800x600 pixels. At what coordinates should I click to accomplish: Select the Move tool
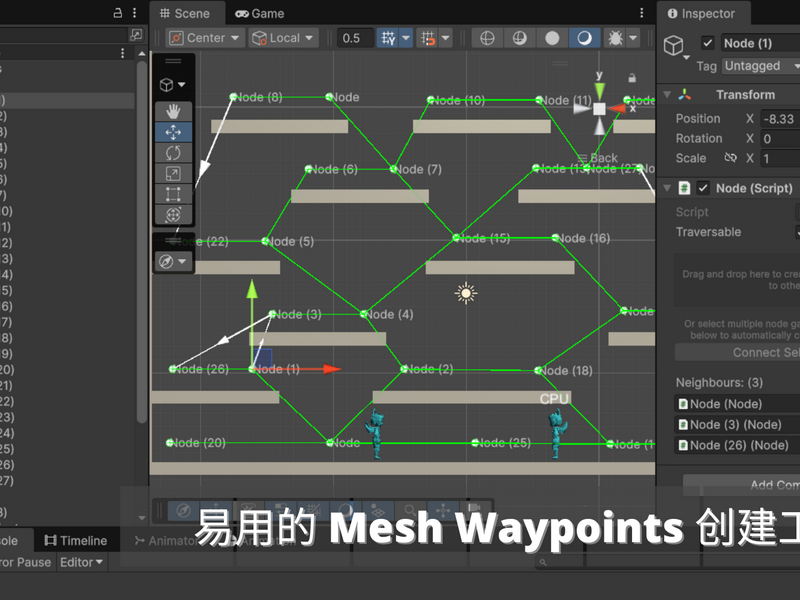(173, 132)
